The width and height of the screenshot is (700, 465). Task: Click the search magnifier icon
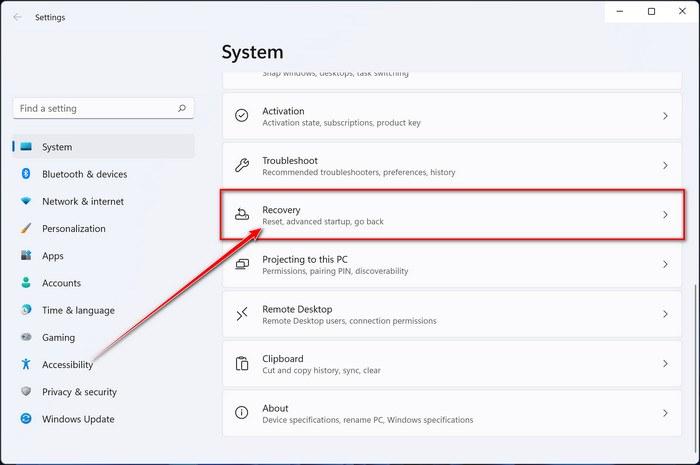click(181, 108)
